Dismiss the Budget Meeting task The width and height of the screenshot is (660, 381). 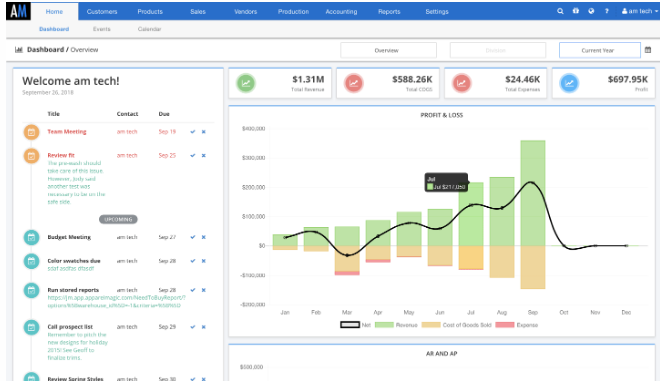(x=204, y=237)
